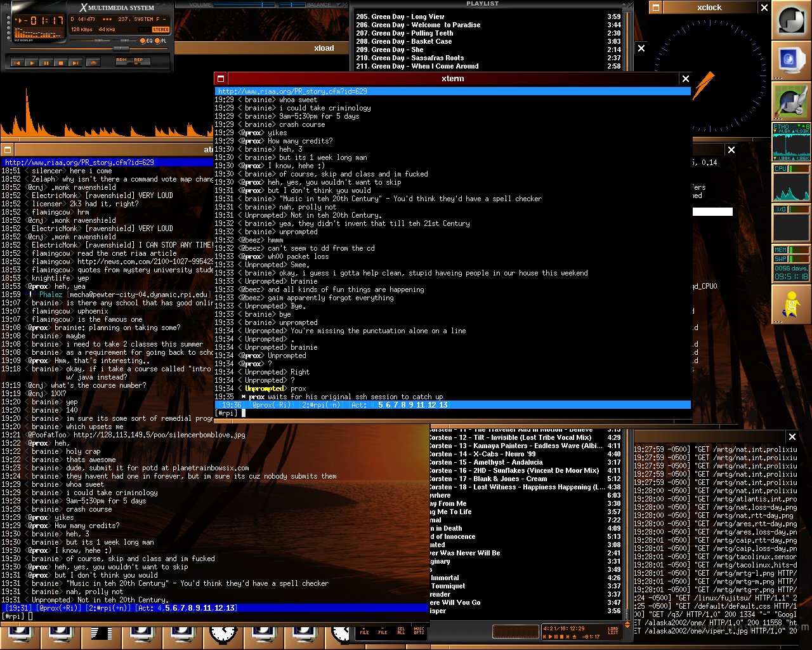Open menu icon of left aterm window

point(8,150)
